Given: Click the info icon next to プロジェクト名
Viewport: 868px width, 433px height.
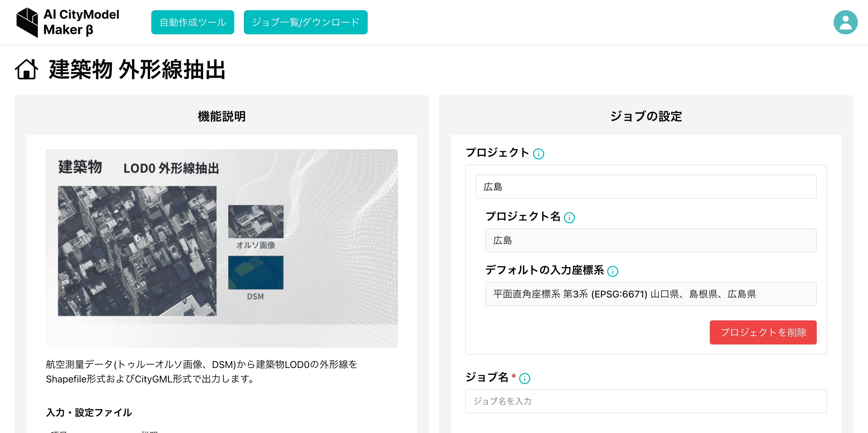Looking at the screenshot, I should (569, 218).
